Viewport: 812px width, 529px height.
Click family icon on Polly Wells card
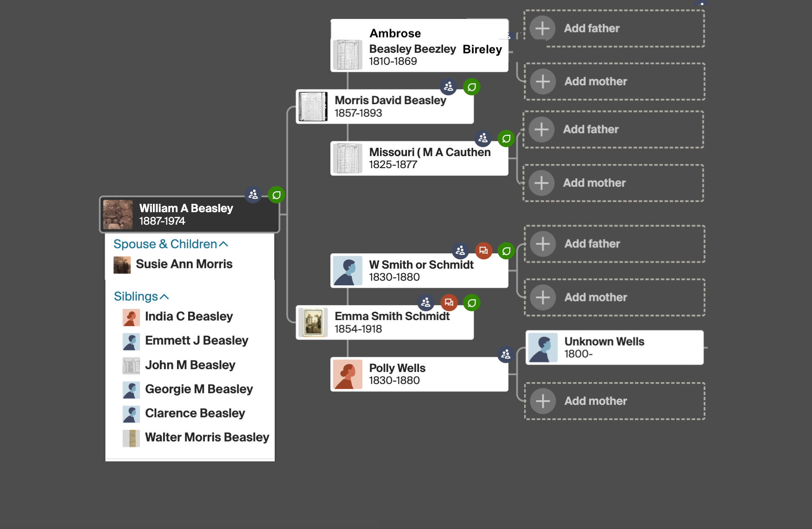(x=506, y=355)
